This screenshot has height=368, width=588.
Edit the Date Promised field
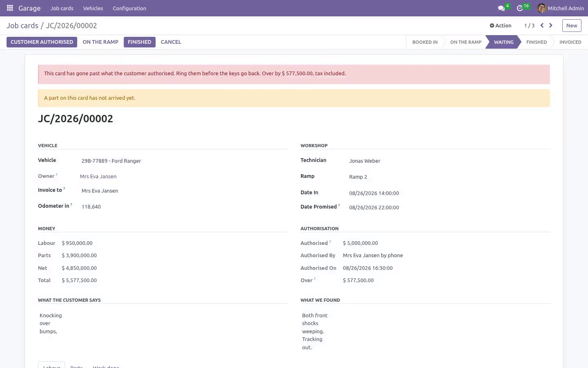[448, 208]
